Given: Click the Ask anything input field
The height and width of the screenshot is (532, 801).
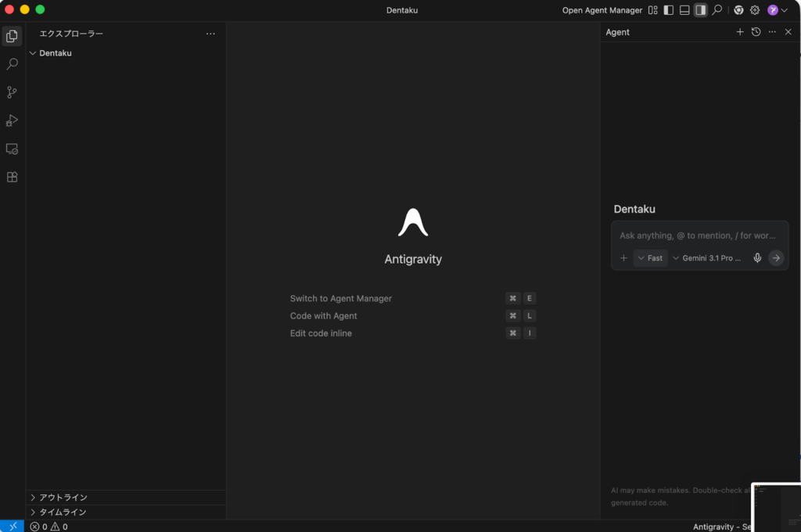Looking at the screenshot, I should click(x=699, y=235).
